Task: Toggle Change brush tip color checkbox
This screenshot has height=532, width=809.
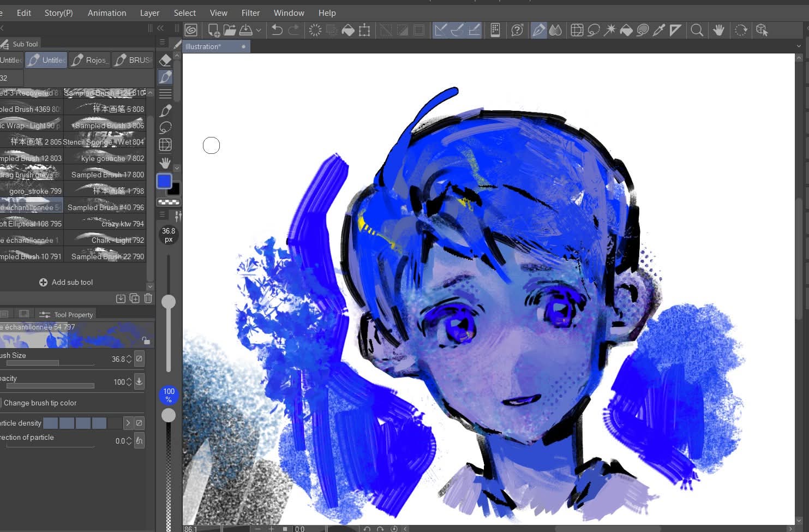Action: point(2,403)
